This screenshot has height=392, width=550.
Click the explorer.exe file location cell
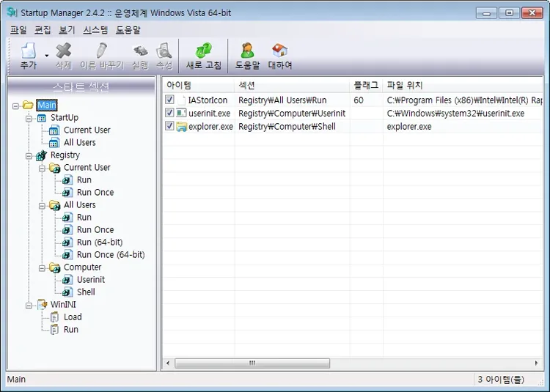point(409,127)
